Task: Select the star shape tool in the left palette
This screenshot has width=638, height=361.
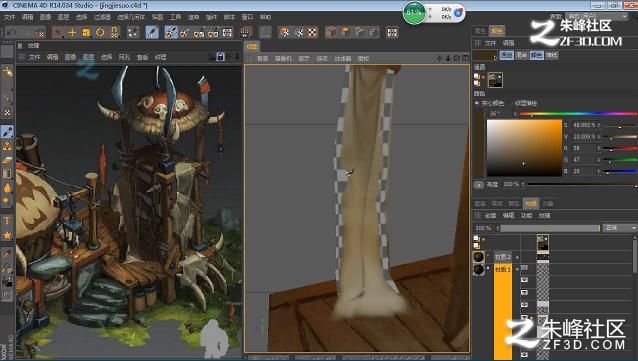Action: point(7,235)
